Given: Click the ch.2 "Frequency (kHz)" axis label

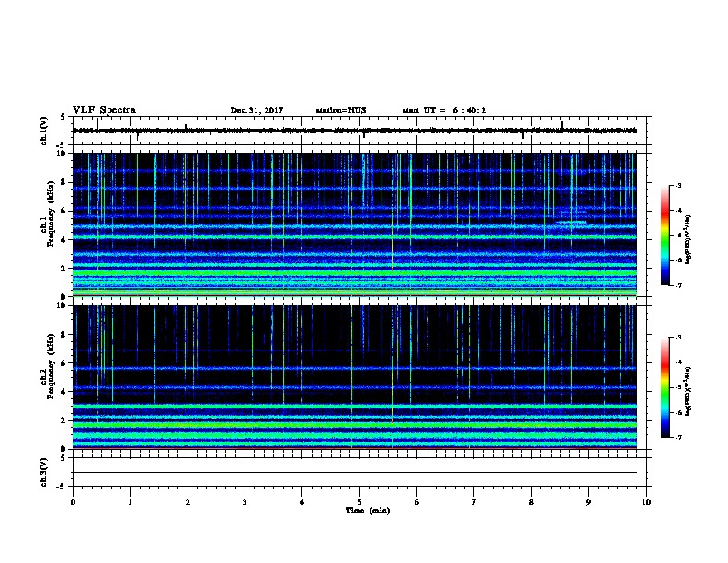Looking at the screenshot, I should 51,366.
